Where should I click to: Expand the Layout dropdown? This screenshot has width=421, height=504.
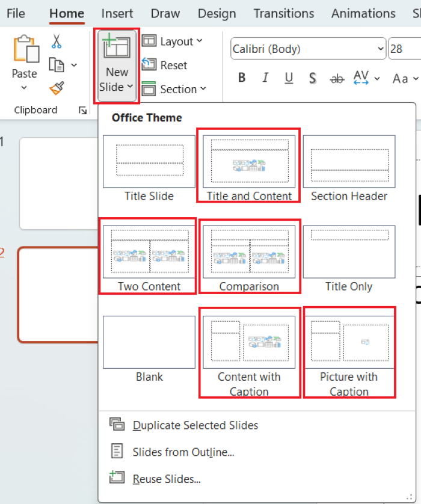tap(173, 41)
